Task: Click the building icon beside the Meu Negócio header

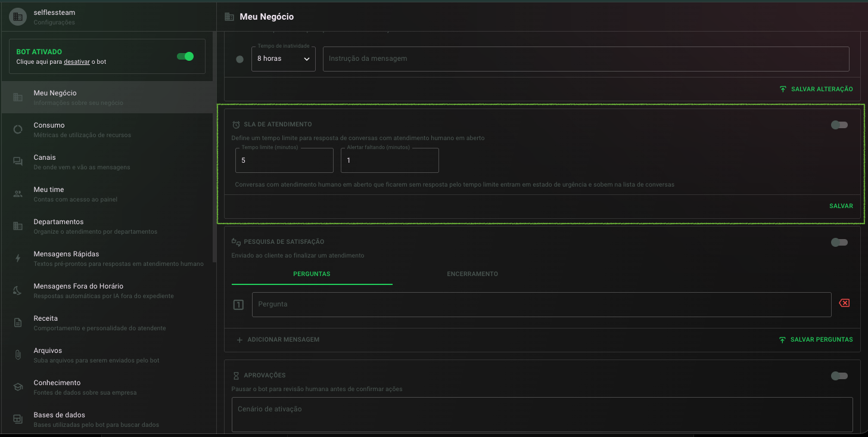Action: [x=229, y=17]
